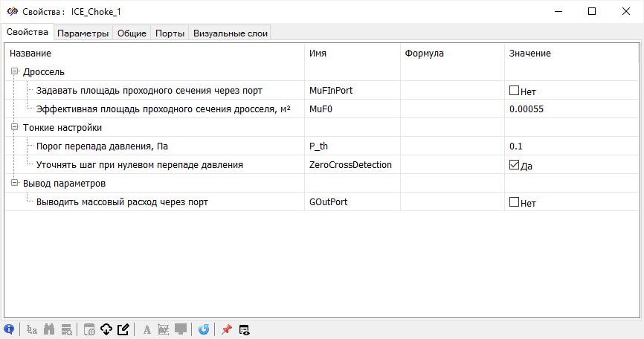Open the Визуальные слои tab
Screen dimensions: 644x339
tap(230, 33)
